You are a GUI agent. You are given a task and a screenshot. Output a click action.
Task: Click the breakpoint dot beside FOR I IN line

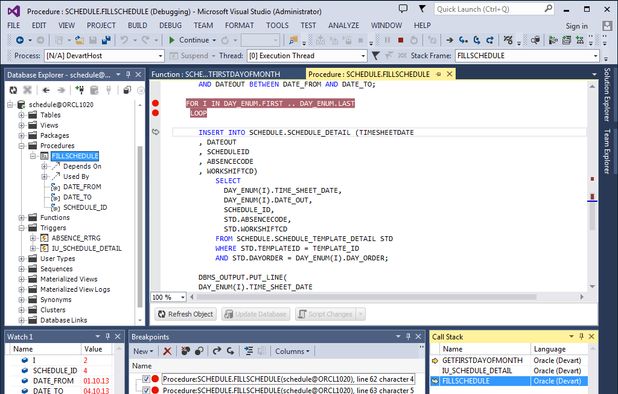pyautogui.click(x=156, y=103)
